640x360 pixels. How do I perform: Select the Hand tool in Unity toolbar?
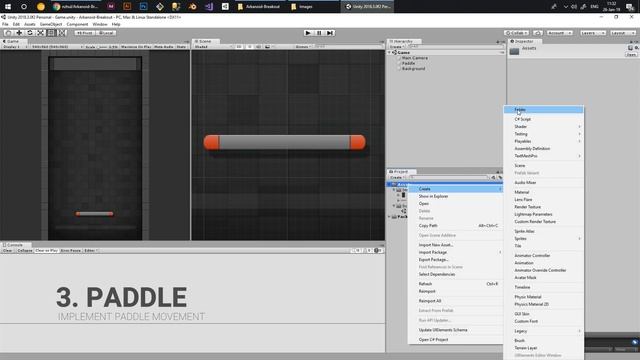tap(9, 33)
